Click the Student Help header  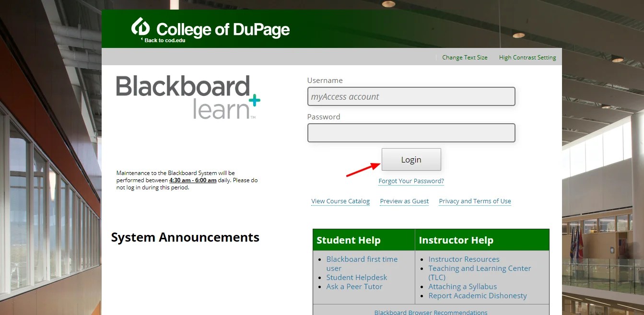[x=349, y=240]
